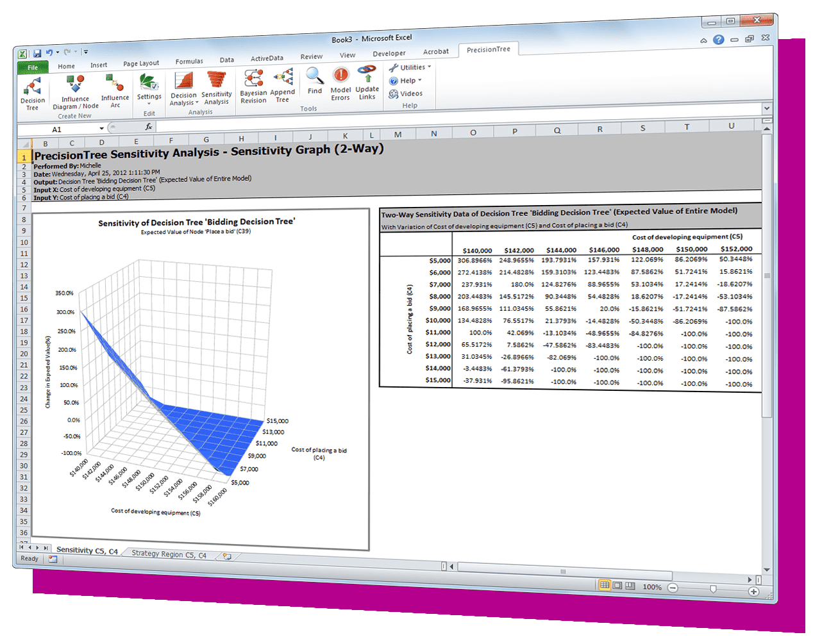Switch to the Formulas ribbon tab
The width and height of the screenshot is (822, 644).
(x=189, y=62)
